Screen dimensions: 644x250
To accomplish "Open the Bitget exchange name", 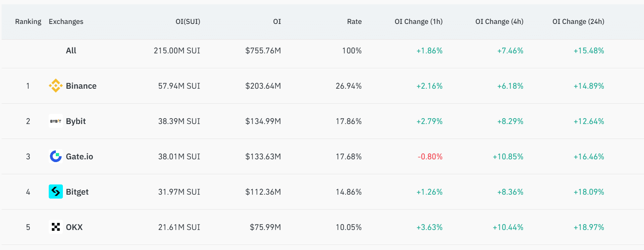I will click(x=77, y=192).
